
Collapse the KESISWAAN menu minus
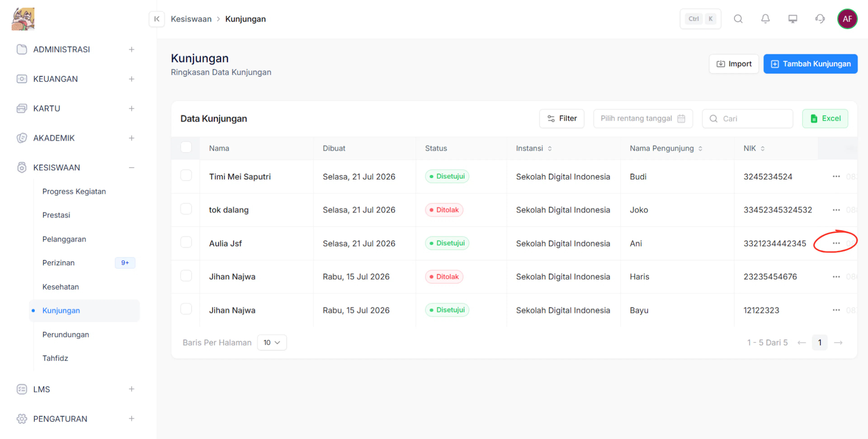131,168
